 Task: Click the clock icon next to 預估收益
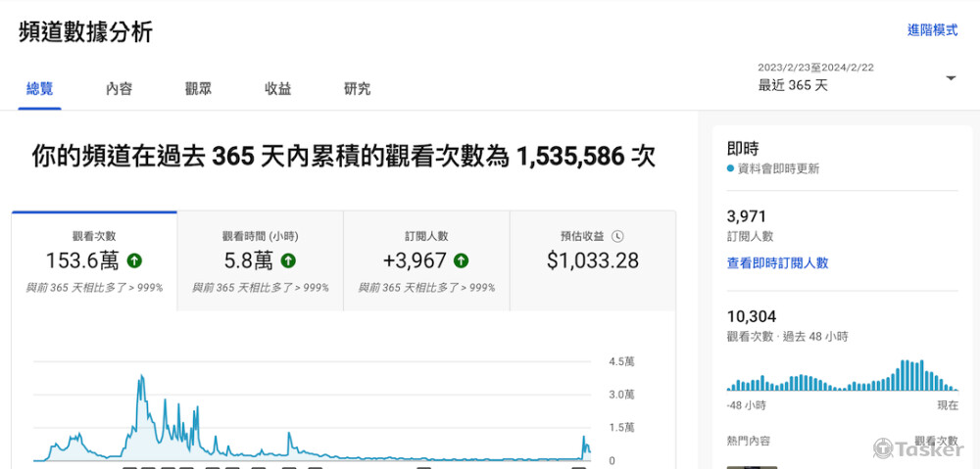tap(617, 236)
